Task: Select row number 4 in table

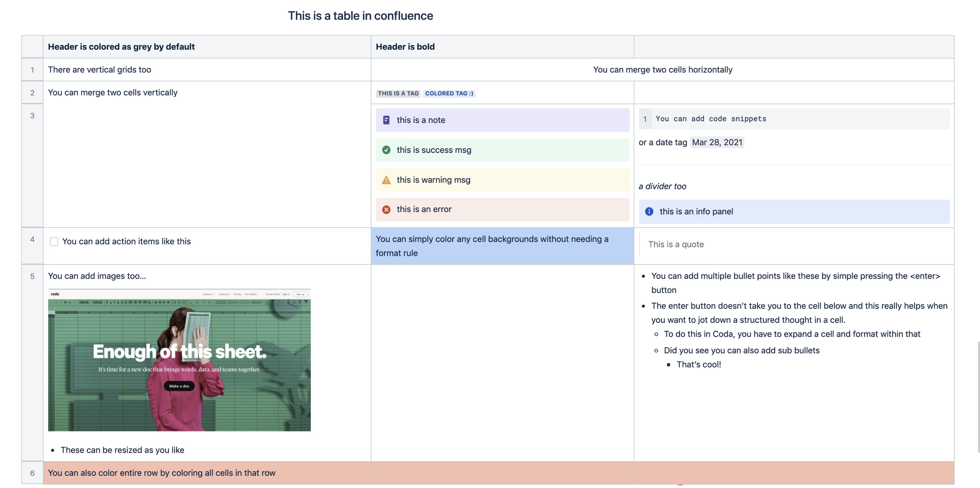Action: point(32,240)
